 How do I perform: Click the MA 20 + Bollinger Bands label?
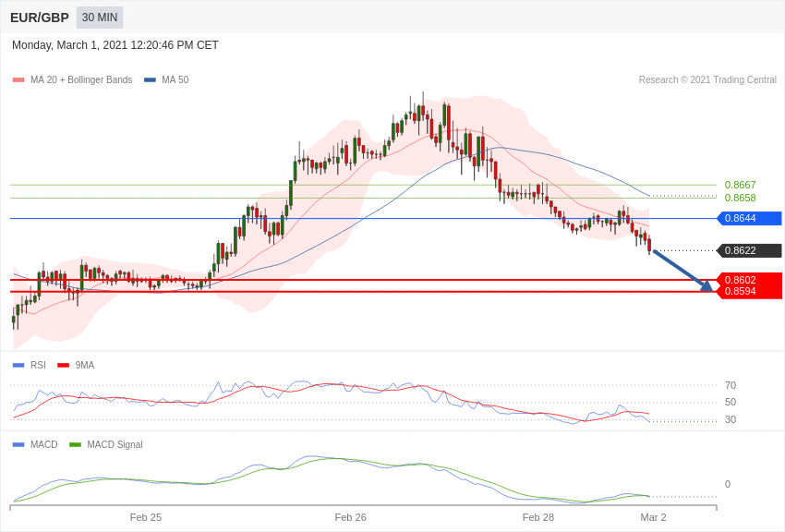[x=81, y=79]
